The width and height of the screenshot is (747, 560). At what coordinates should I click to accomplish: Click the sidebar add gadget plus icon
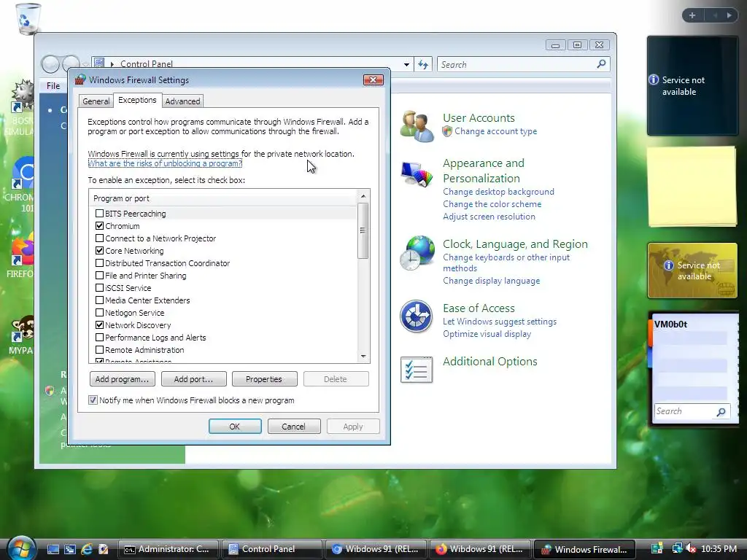[692, 15]
